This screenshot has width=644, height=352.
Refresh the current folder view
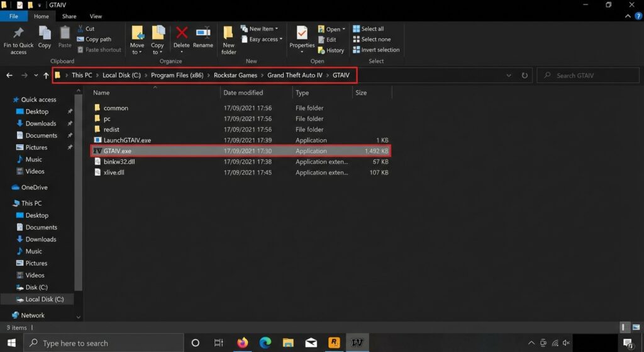tap(525, 76)
